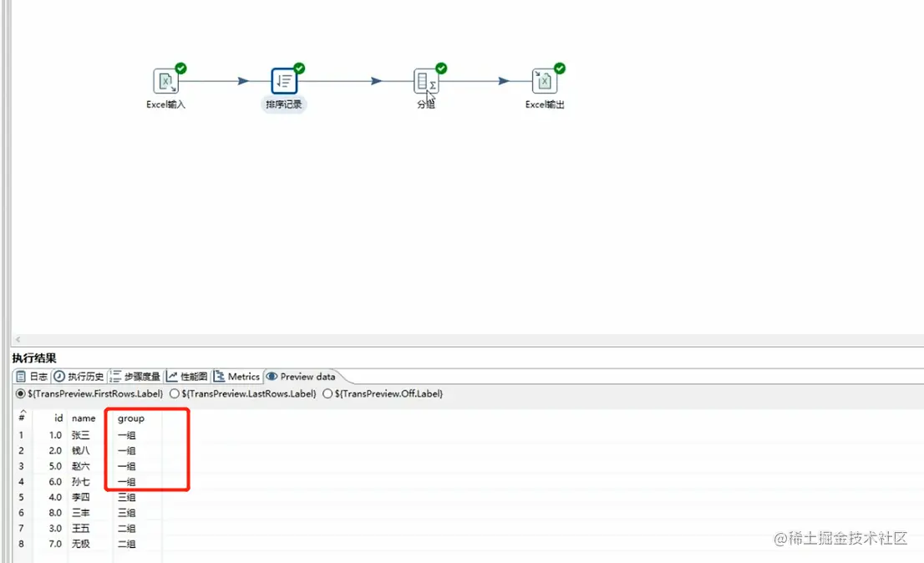This screenshot has width=924, height=563.
Task: Click group cell in 王五 row
Action: click(x=127, y=528)
